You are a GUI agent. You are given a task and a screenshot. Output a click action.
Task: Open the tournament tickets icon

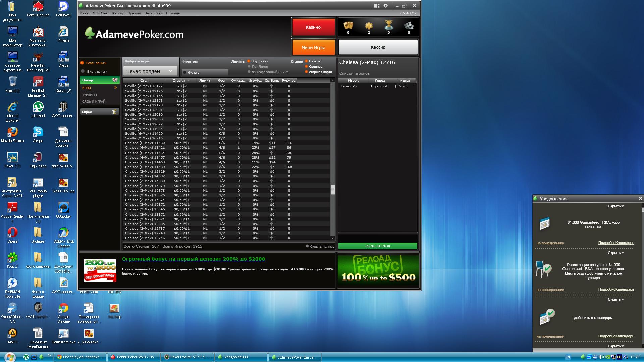pyautogui.click(x=409, y=25)
